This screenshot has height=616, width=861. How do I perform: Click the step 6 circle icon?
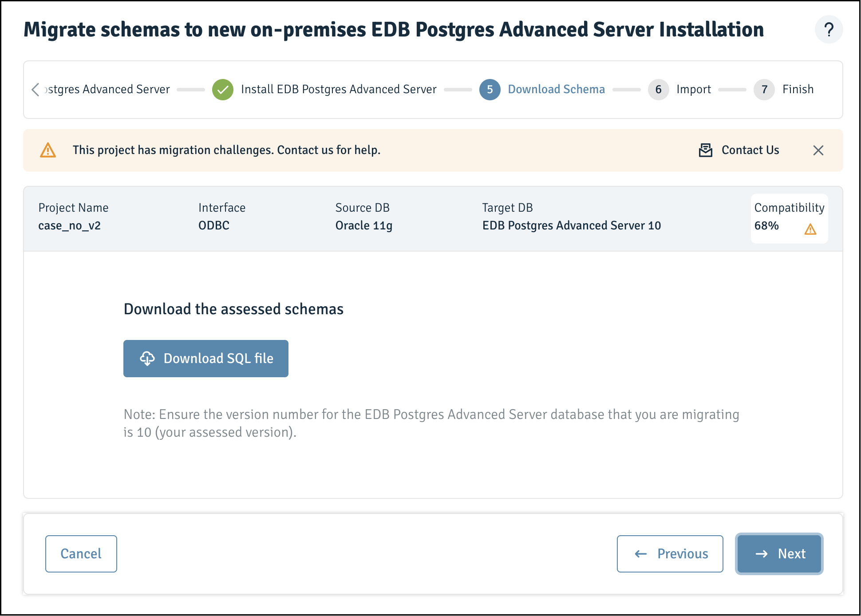pyautogui.click(x=658, y=90)
